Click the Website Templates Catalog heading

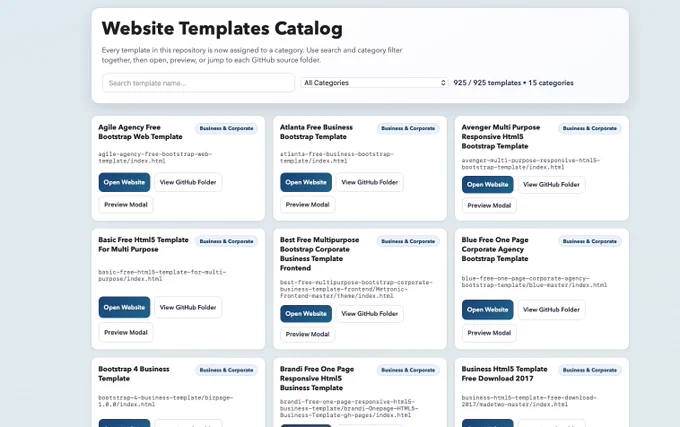tap(222, 29)
